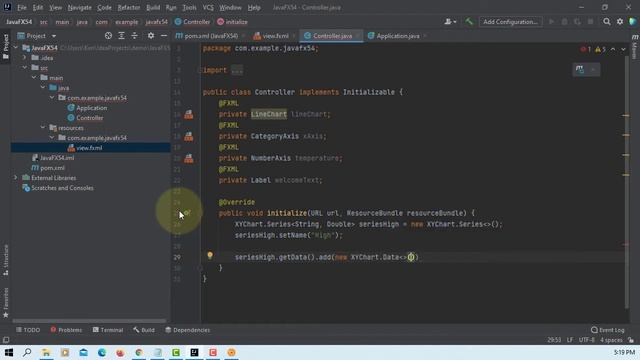Click 4 spaces indent setting in status bar

(611, 340)
